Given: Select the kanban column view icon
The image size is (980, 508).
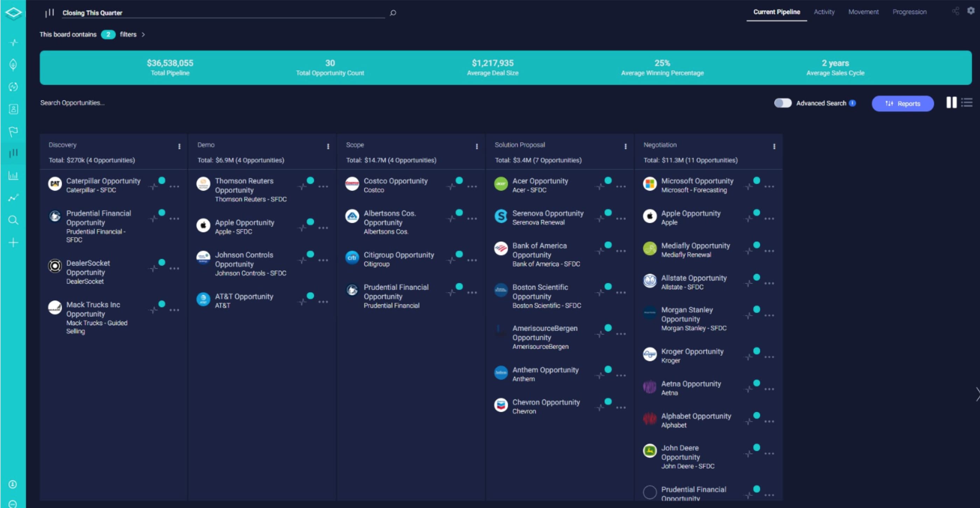Looking at the screenshot, I should point(951,103).
